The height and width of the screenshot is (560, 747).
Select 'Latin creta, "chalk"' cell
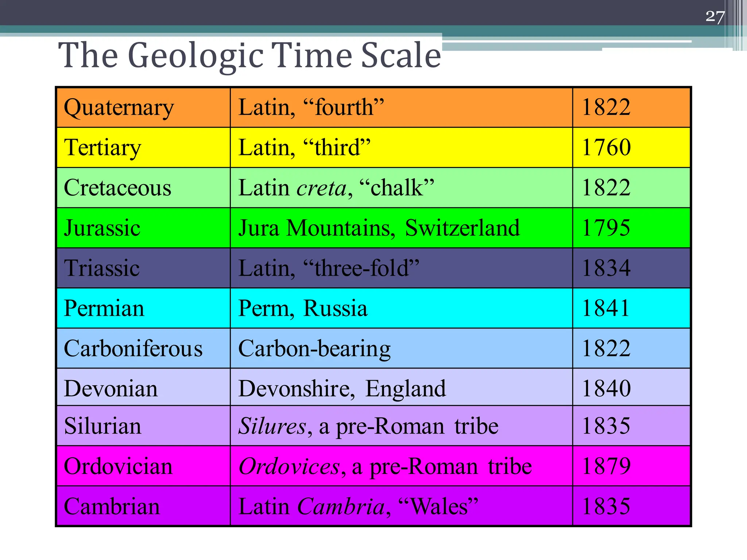(x=401, y=188)
